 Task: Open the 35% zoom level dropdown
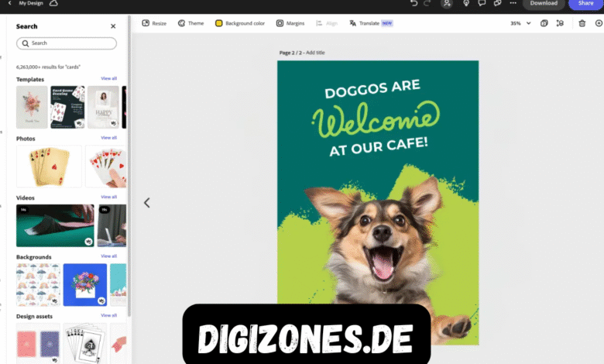(x=520, y=23)
